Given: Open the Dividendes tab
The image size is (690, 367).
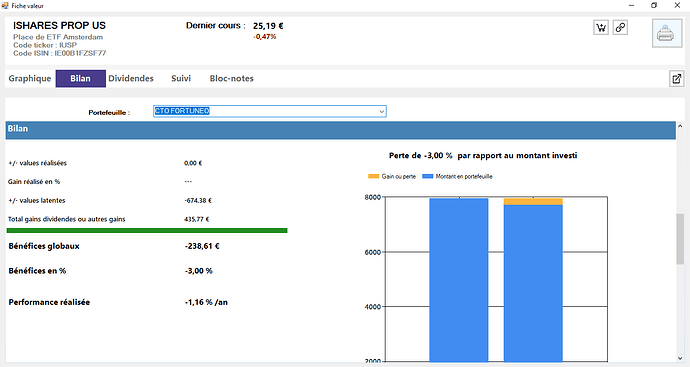Looking at the screenshot, I should click(x=131, y=78).
